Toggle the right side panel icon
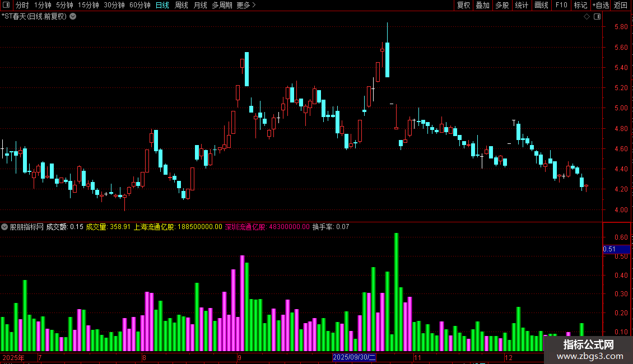 tap(597, 17)
